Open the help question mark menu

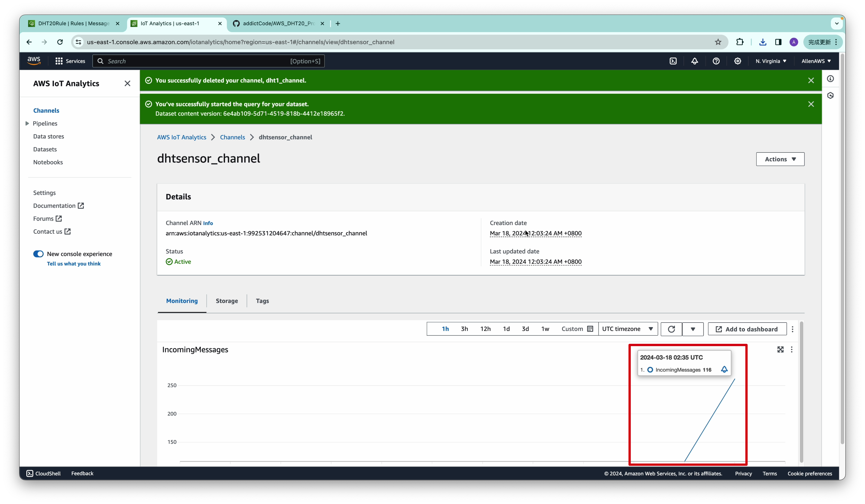(716, 61)
